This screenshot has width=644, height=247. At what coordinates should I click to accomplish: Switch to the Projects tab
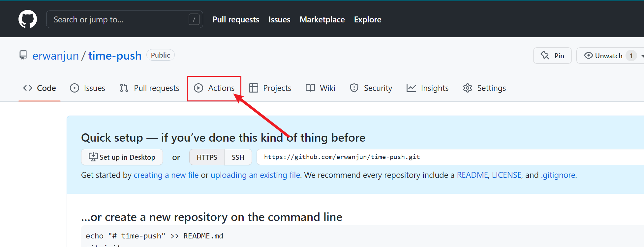[270, 88]
